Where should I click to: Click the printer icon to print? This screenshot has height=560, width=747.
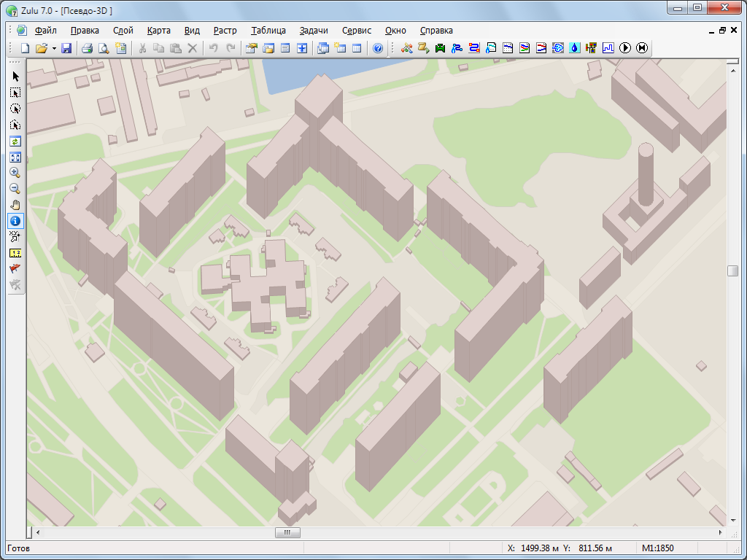87,48
